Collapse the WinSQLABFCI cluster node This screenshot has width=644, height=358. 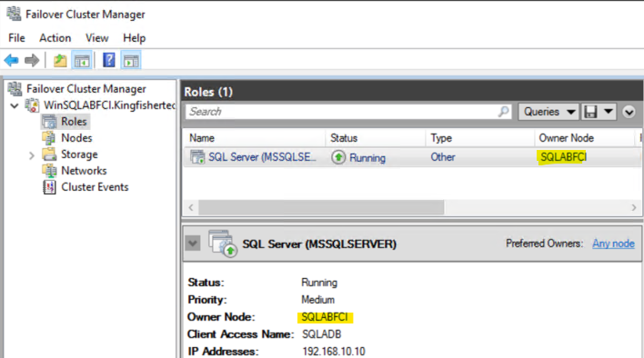point(15,105)
